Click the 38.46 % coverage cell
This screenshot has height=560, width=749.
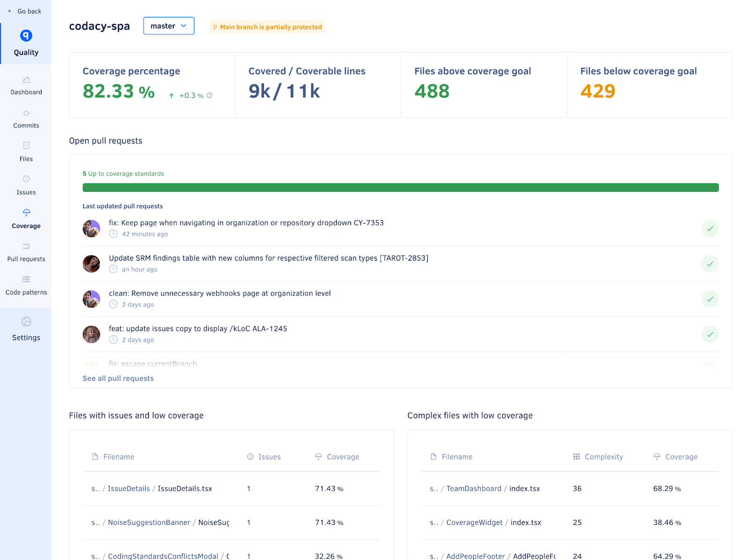(667, 523)
